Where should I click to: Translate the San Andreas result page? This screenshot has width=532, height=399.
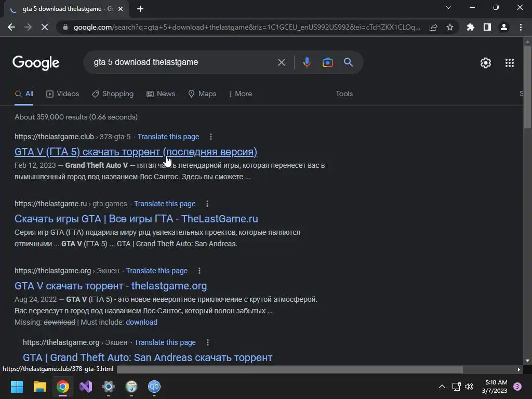point(165,342)
